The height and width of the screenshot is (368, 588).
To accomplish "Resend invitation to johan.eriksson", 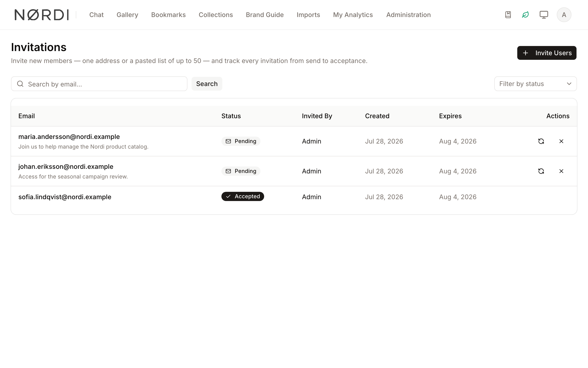I will 541,171.
